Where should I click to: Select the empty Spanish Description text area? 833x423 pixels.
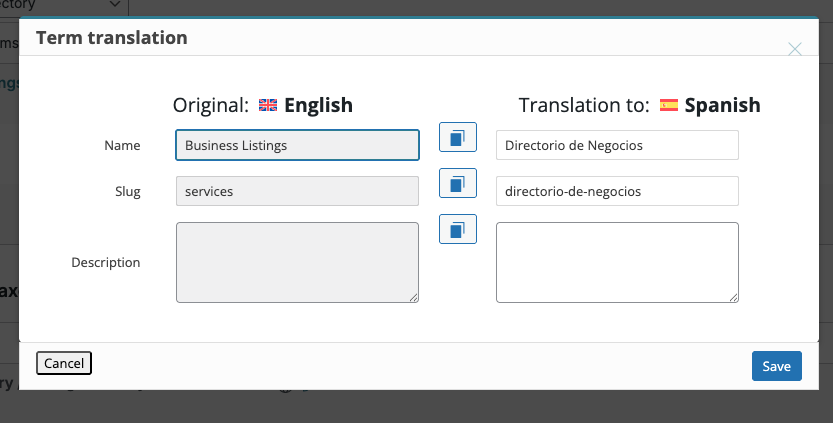(617, 261)
